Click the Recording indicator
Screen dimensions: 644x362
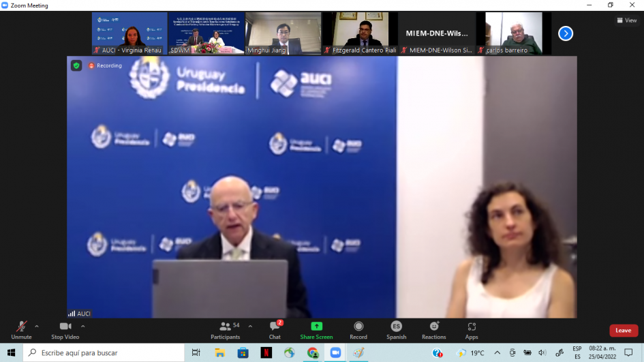(106, 65)
